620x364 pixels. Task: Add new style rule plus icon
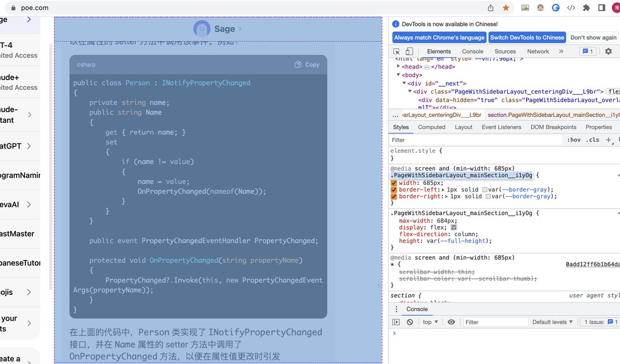(608, 140)
